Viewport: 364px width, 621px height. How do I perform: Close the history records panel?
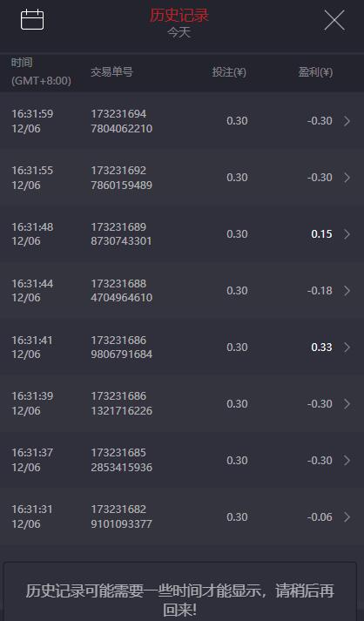point(334,20)
